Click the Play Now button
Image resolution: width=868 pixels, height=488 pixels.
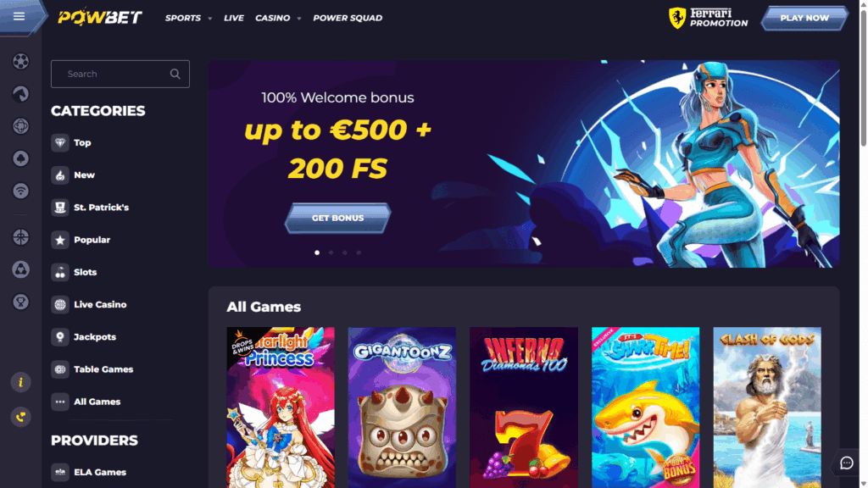pyautogui.click(x=804, y=19)
